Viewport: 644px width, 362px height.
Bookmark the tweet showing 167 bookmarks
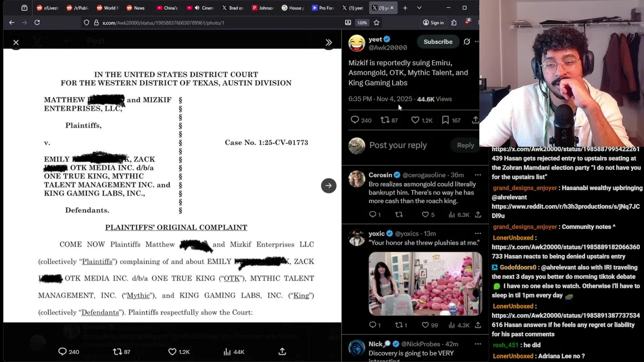[x=445, y=120]
